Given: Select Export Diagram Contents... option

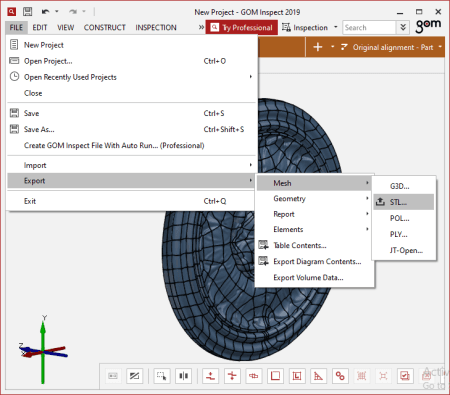Looking at the screenshot, I should 314,261.
